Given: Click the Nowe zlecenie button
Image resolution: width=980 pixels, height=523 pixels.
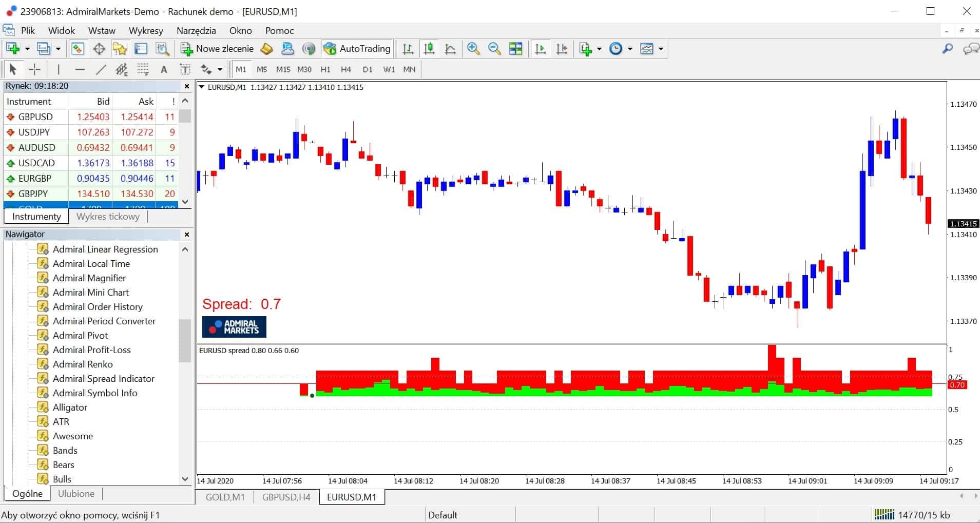Looking at the screenshot, I should click(217, 49).
